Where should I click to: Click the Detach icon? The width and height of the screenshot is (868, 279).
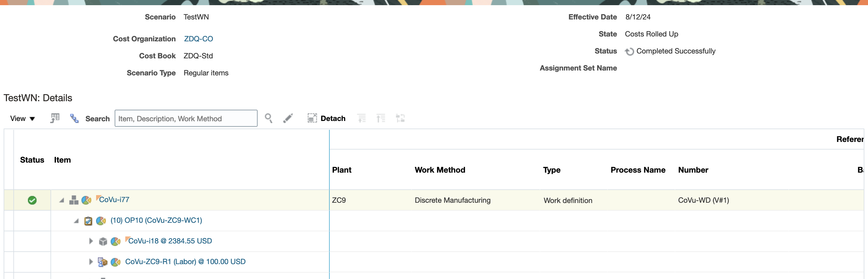pos(312,118)
